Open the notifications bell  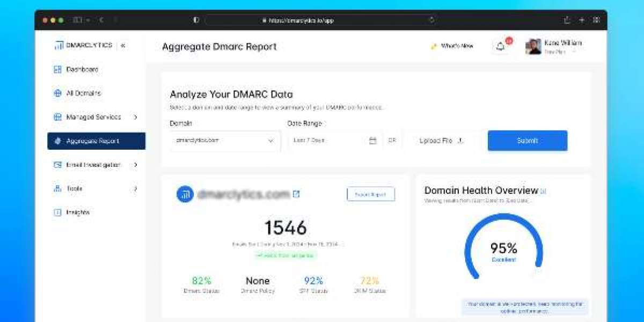click(500, 47)
